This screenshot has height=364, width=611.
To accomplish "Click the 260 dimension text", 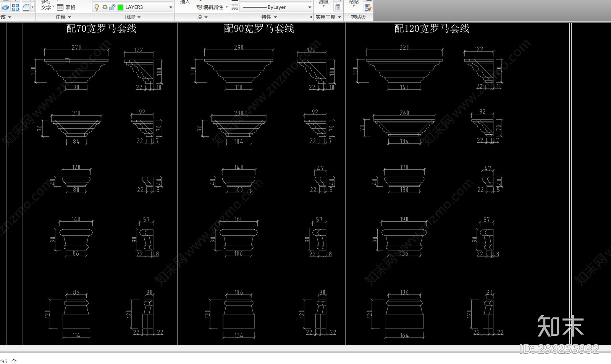I will 404,113.
